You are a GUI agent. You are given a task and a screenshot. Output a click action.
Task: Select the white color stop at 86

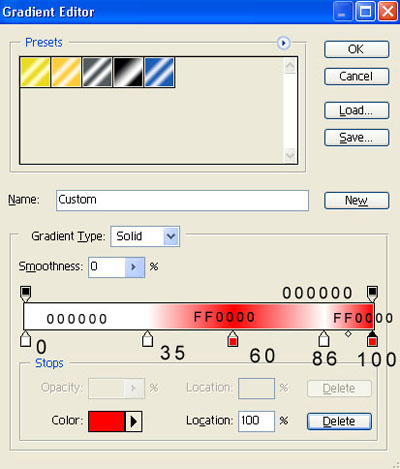pos(324,339)
